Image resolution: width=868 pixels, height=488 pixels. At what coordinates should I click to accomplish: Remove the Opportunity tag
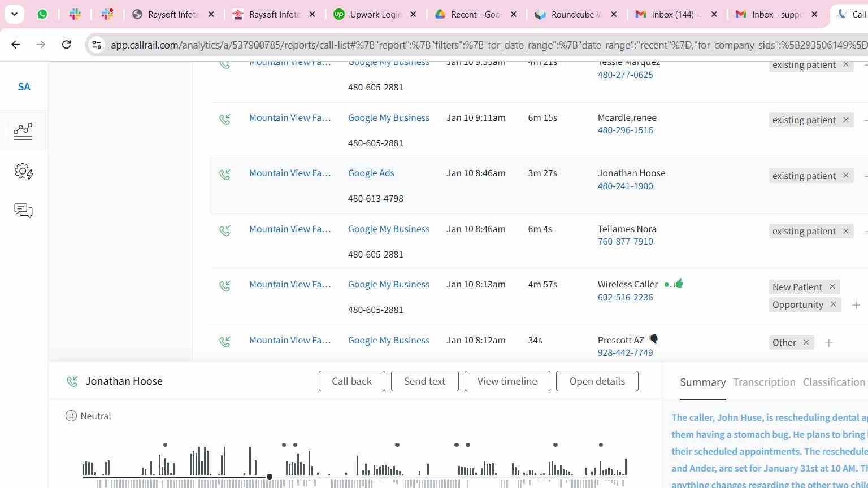(x=833, y=304)
